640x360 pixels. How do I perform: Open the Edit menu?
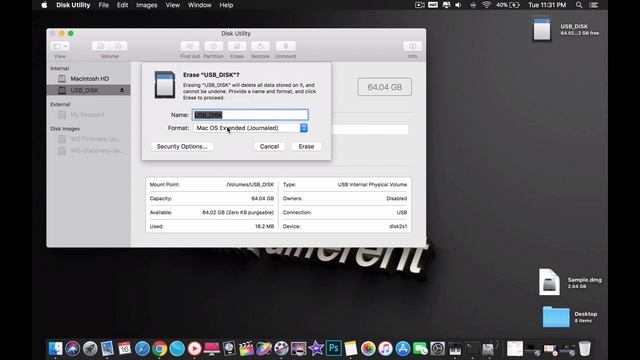[122, 5]
